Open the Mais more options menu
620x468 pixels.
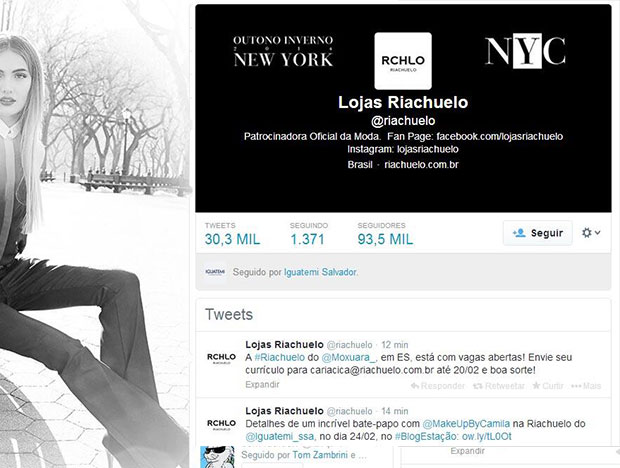click(x=586, y=386)
